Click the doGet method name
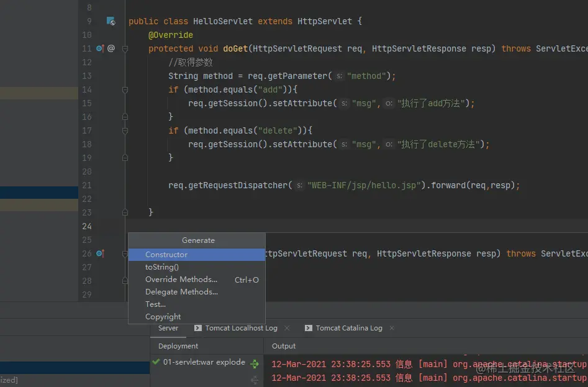588x387 pixels. pos(235,48)
